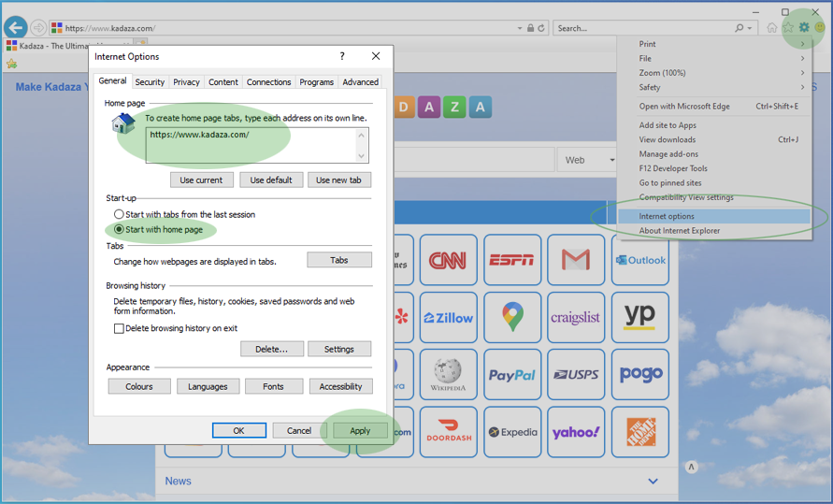Open the yahoo! tile
Viewport: 833px width, 504px height.
pyautogui.click(x=576, y=432)
